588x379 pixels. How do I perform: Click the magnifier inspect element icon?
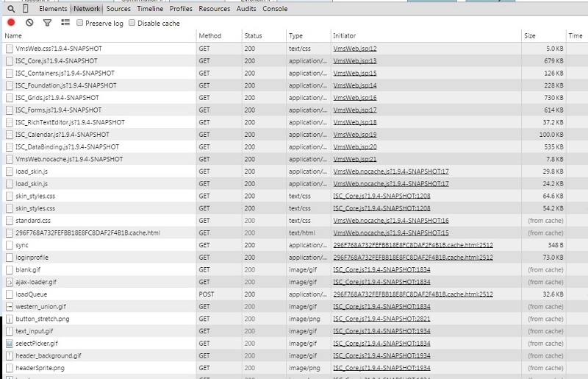click(x=10, y=9)
